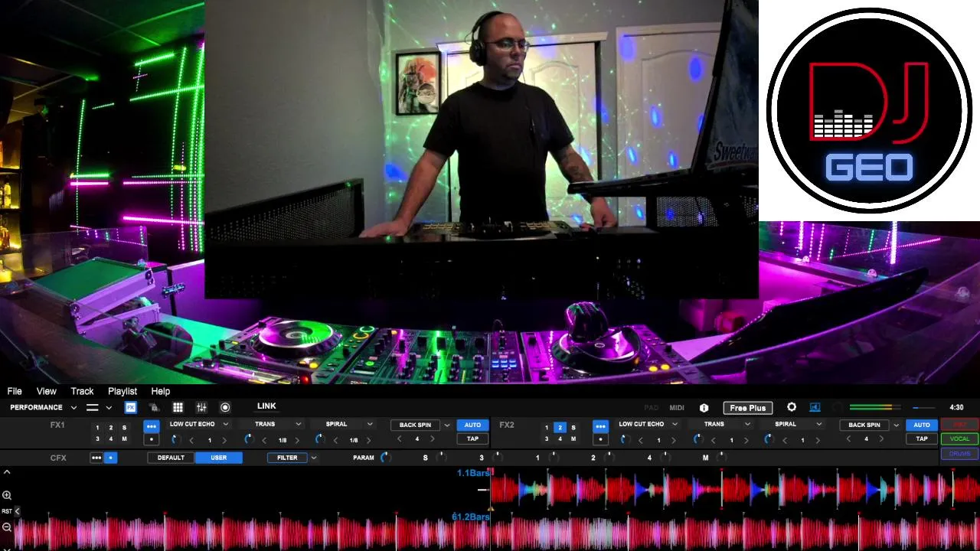Click CFX single-dot mode button
This screenshot has width=980, height=551.
(x=111, y=458)
